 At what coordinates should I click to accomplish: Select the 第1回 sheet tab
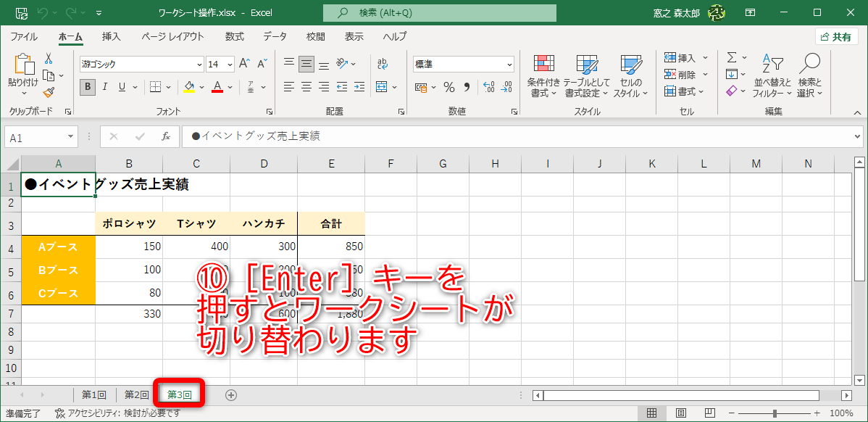coord(93,394)
